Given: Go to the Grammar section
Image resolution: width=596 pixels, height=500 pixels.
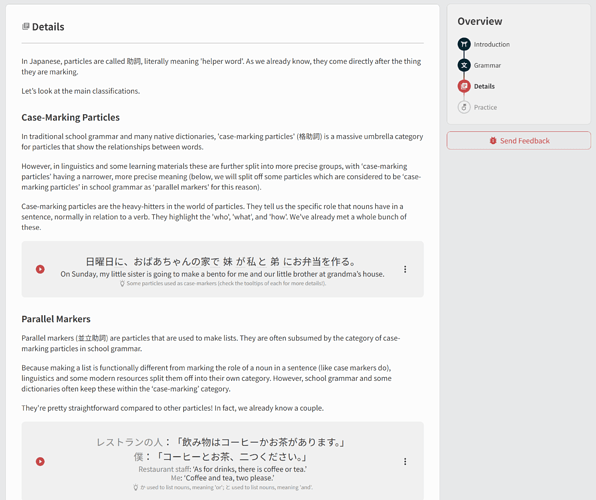Looking at the screenshot, I should (487, 65).
